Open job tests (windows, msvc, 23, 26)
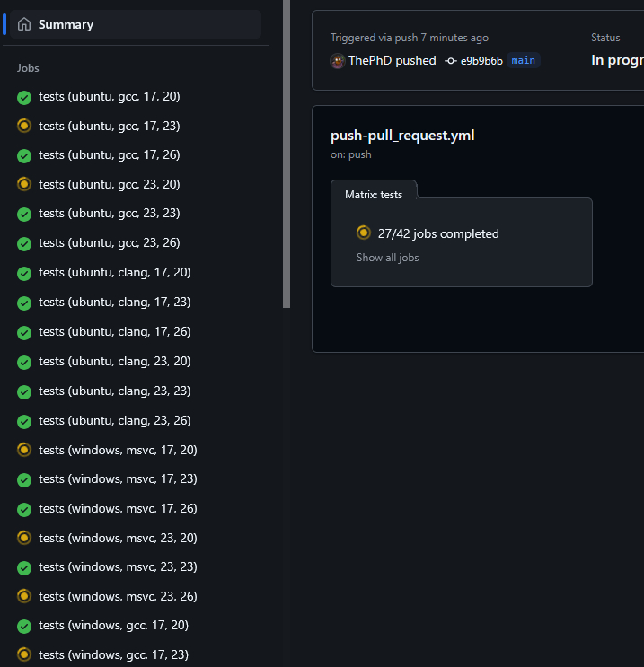This screenshot has width=644, height=667. 118,596
